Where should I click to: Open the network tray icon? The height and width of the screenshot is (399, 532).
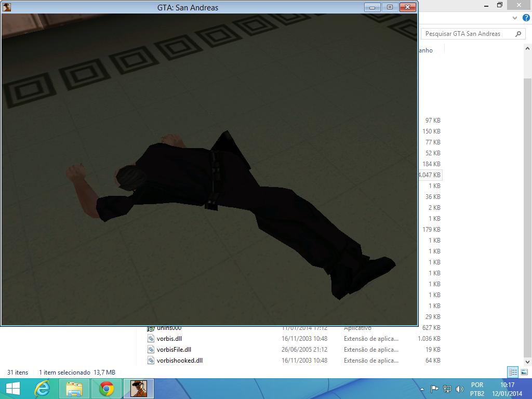(447, 389)
